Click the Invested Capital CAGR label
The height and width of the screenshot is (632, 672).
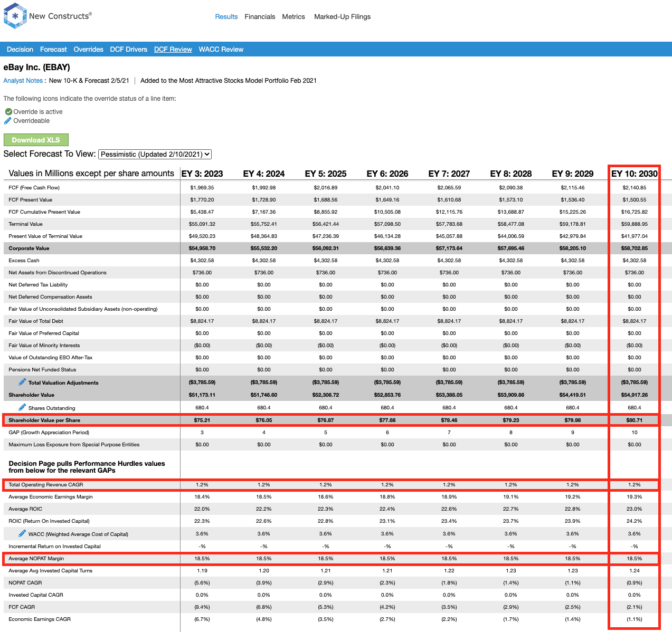[36, 595]
